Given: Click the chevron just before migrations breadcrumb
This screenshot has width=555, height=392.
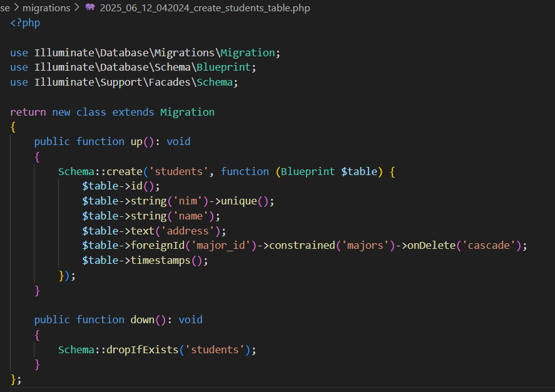Looking at the screenshot, I should point(16,8).
